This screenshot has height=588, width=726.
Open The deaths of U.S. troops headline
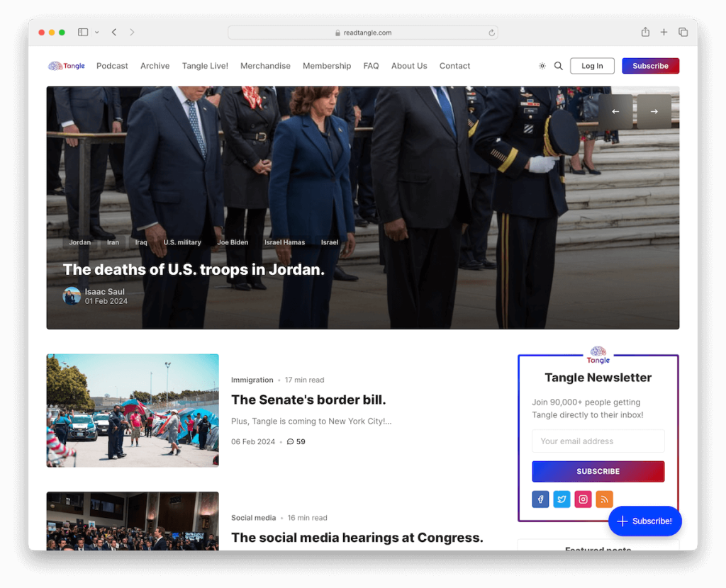[194, 269]
